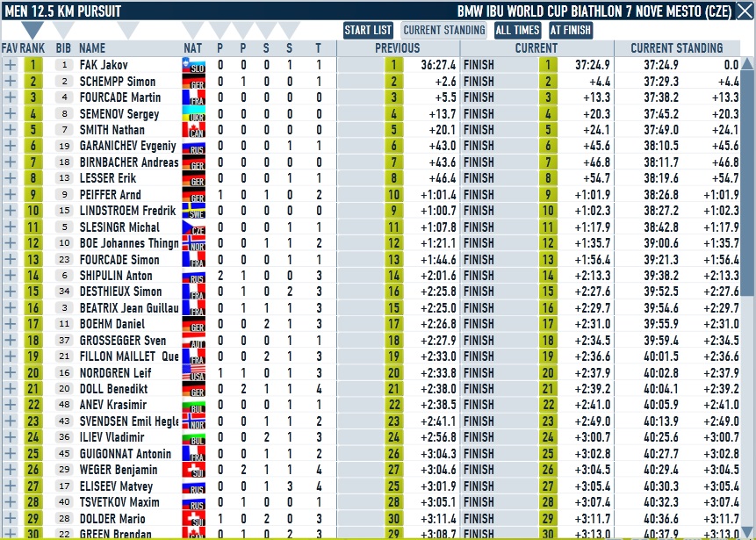756x540 pixels.
Task: Sort by first prone shooting column triangle
Action: click(220, 30)
